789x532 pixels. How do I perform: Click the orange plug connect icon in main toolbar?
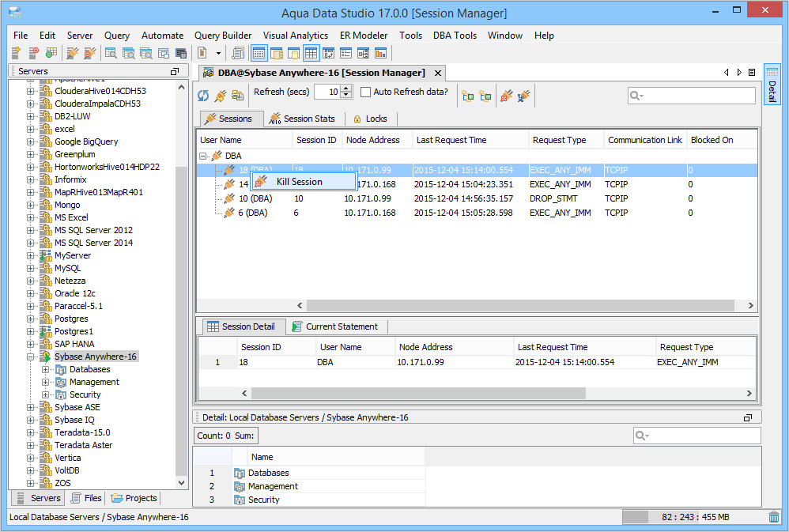73,53
